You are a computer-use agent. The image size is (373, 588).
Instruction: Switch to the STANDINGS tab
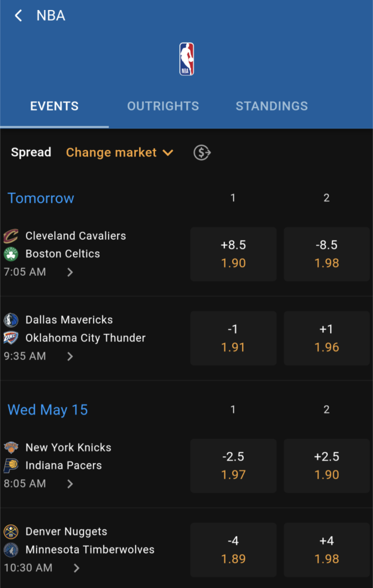click(271, 106)
